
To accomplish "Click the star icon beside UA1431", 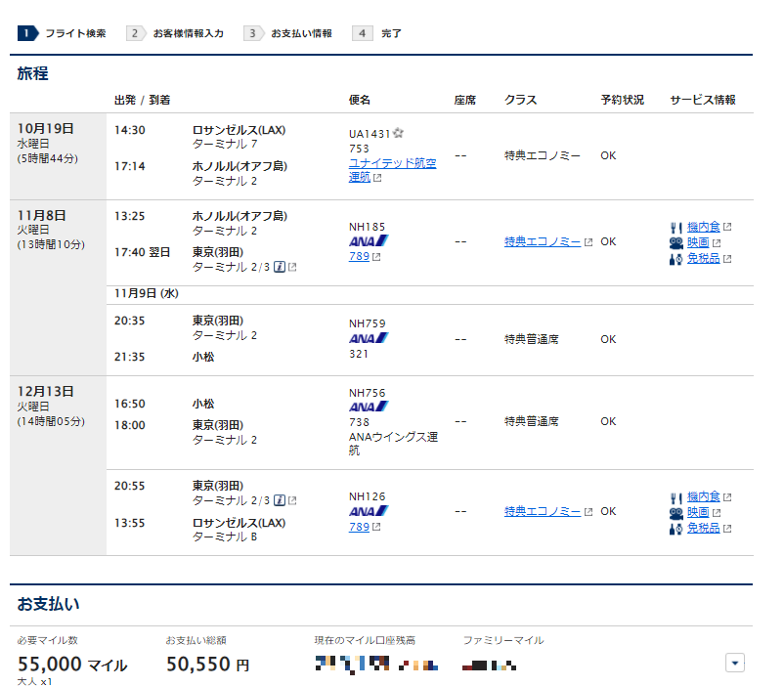I will point(399,133).
